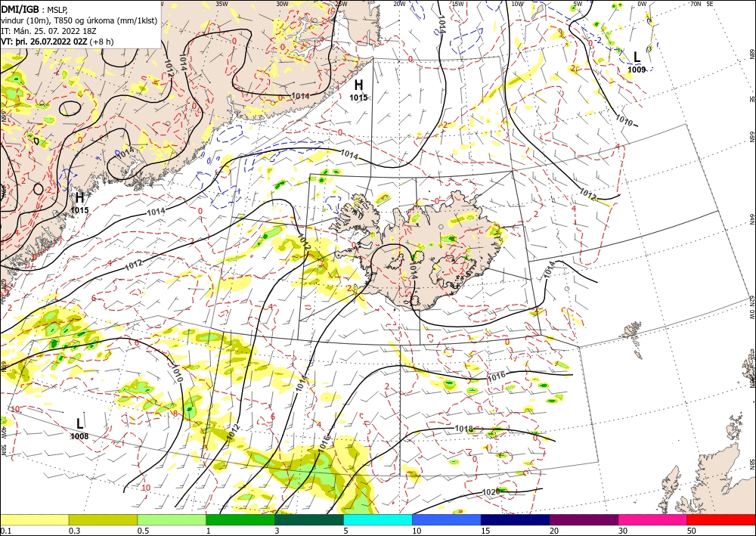This screenshot has height=536, width=756.
Task: Click the cyan 5 mm legend color band
Action: pyautogui.click(x=378, y=519)
